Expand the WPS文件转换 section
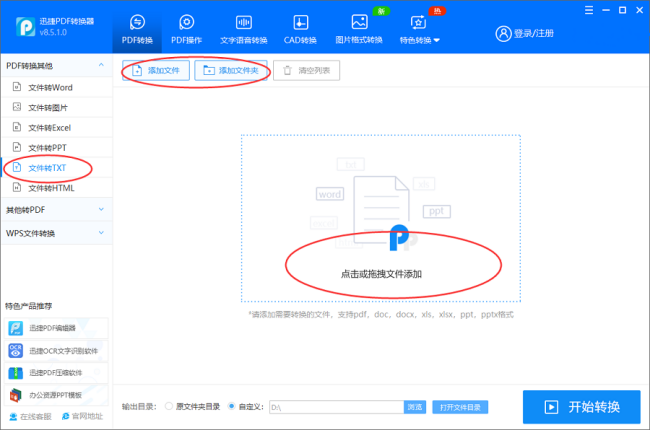650x430 pixels. tap(57, 233)
